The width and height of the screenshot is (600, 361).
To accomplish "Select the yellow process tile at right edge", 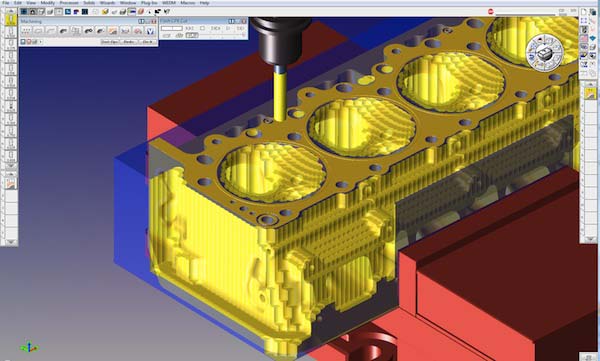I will [590, 93].
